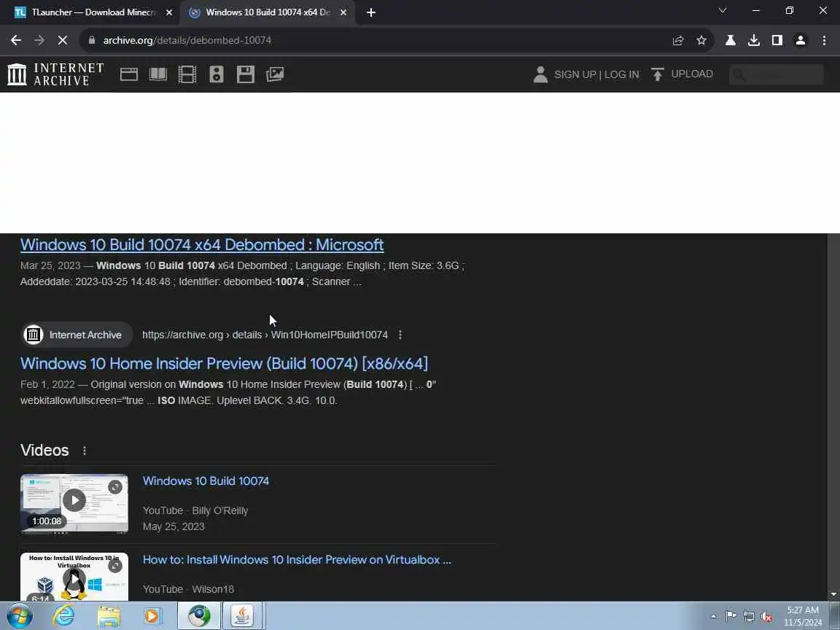Select the Java app taskbar button
The image size is (840, 630).
coord(242,615)
